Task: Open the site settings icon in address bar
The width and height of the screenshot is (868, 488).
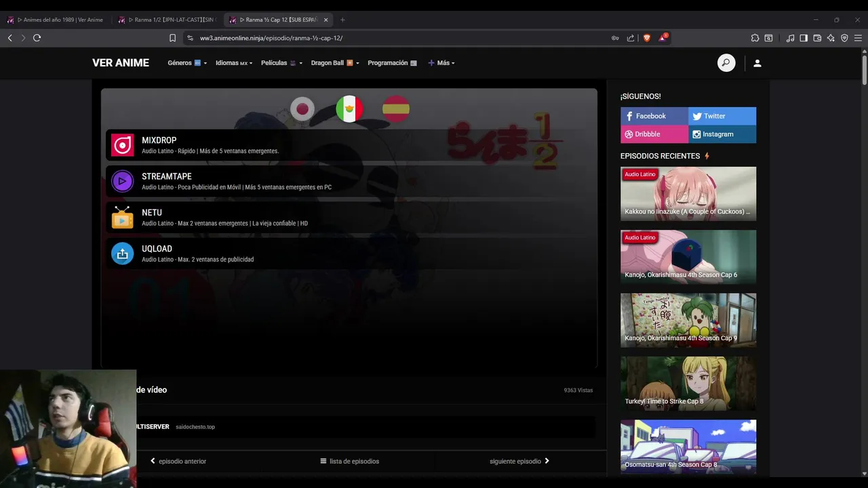Action: click(x=190, y=38)
